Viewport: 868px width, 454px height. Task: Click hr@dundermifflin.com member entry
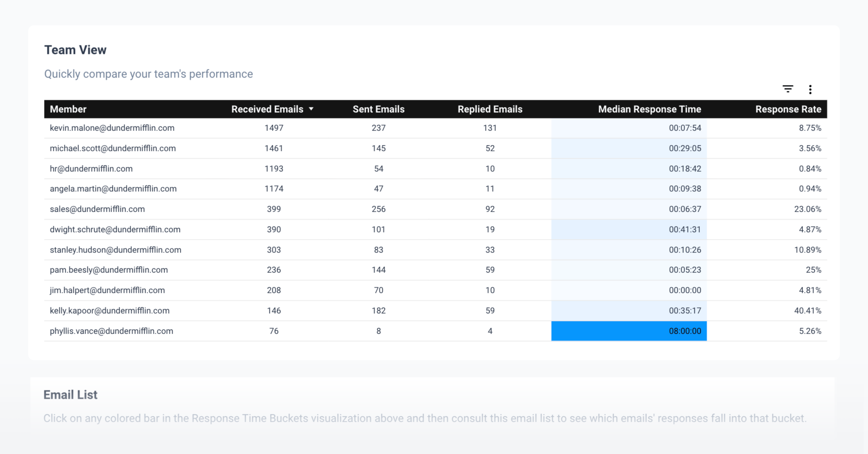(x=91, y=169)
